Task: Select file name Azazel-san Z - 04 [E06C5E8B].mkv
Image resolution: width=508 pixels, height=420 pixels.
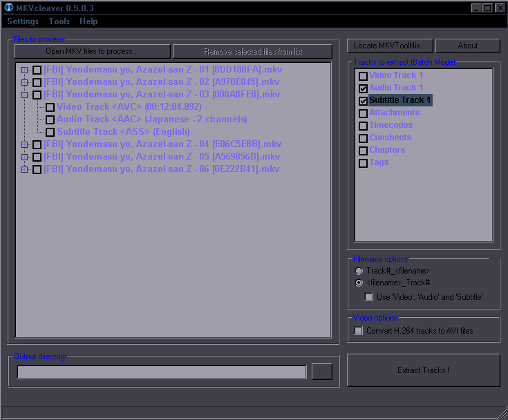Action: pyautogui.click(x=162, y=144)
